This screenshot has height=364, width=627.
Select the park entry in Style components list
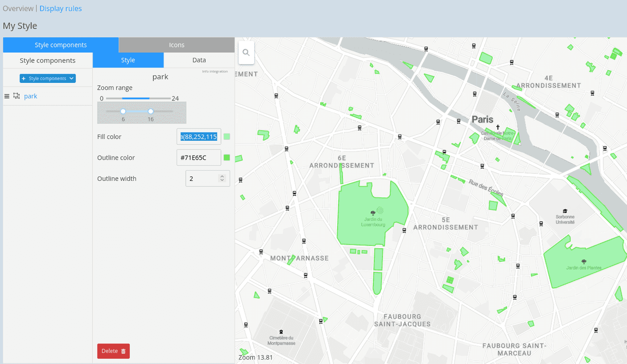tap(30, 96)
